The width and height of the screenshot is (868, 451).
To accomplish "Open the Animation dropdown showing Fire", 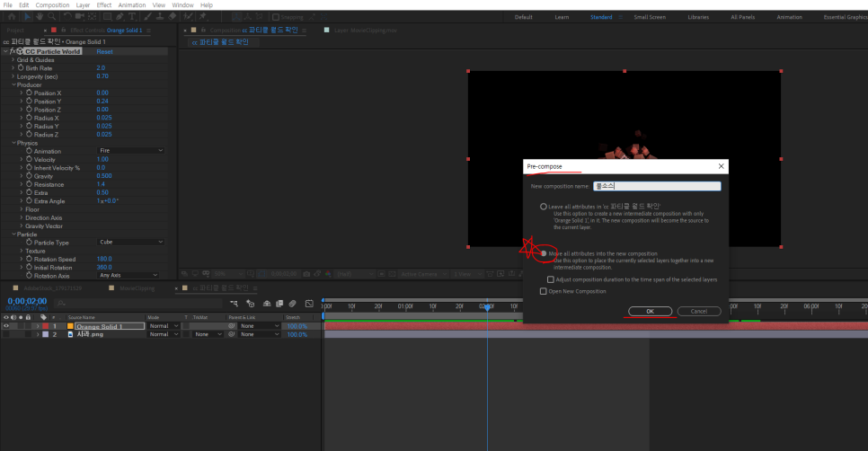I will coord(130,151).
